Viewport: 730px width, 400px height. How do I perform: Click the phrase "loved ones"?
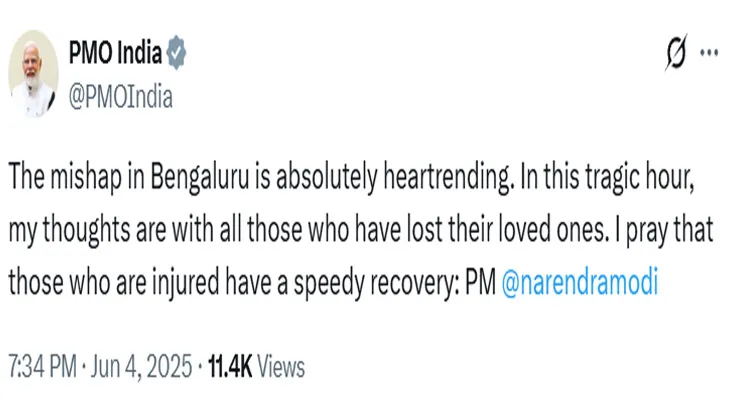(554, 230)
